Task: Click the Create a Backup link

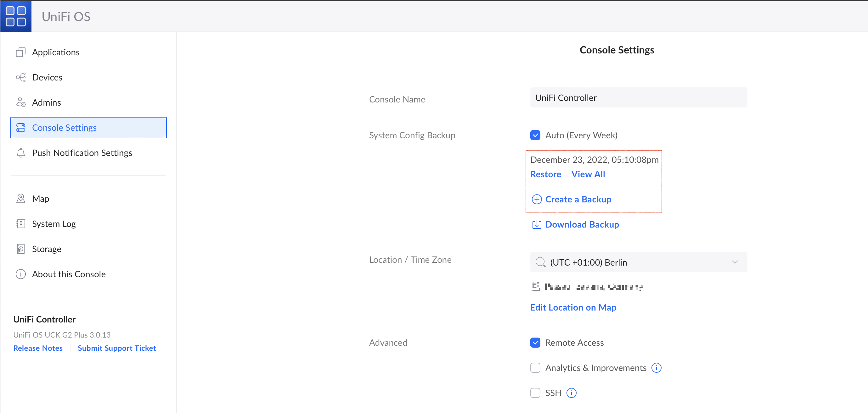Action: (578, 199)
